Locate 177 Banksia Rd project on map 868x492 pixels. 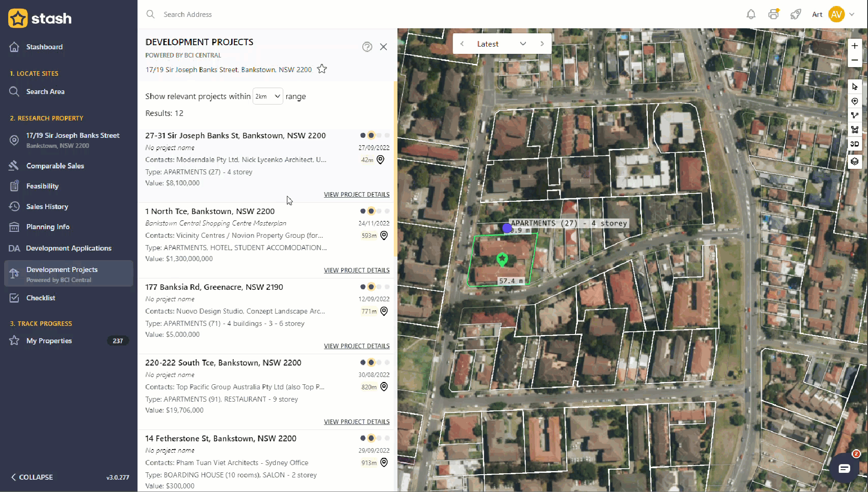point(384,311)
